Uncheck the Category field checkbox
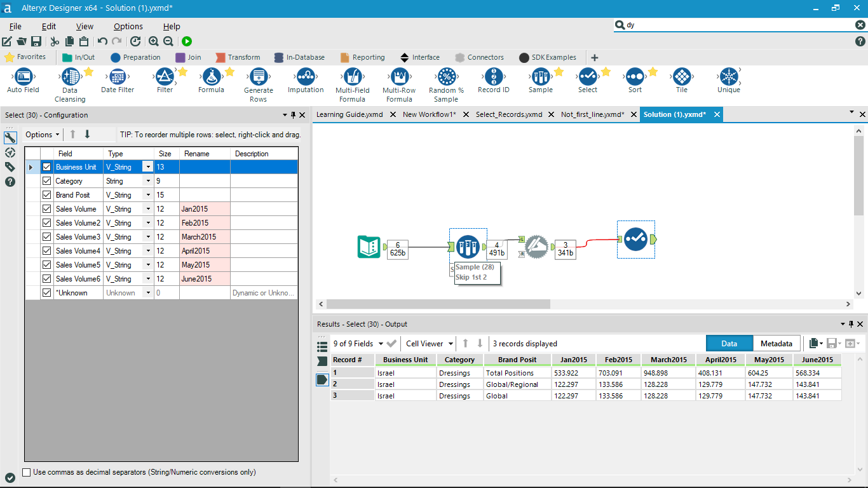This screenshot has height=488, width=868. 46,181
